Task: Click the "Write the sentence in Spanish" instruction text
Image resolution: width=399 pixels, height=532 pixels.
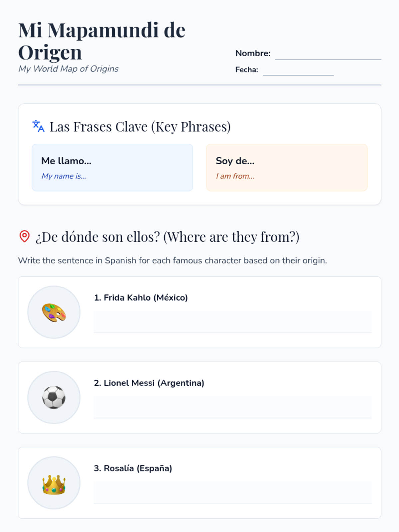Action: point(172,260)
